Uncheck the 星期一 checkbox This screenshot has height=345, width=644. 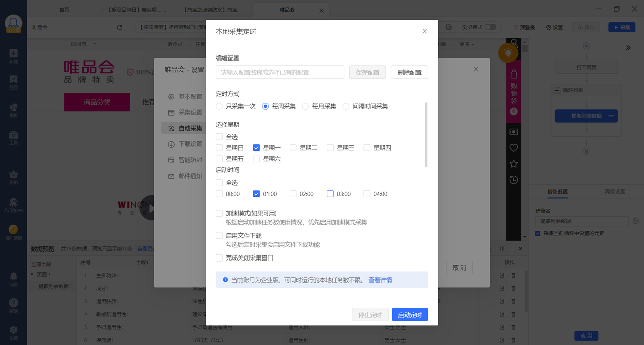(256, 148)
